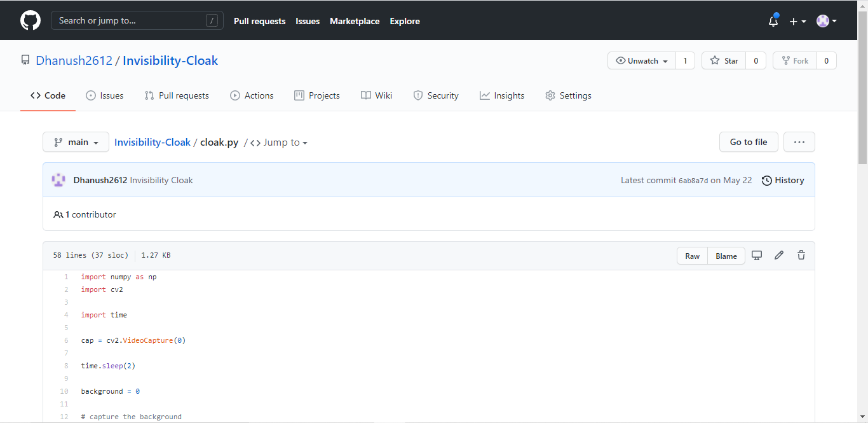The image size is (868, 423).
Task: Switch to the Wiki tab
Action: pyautogui.click(x=376, y=95)
